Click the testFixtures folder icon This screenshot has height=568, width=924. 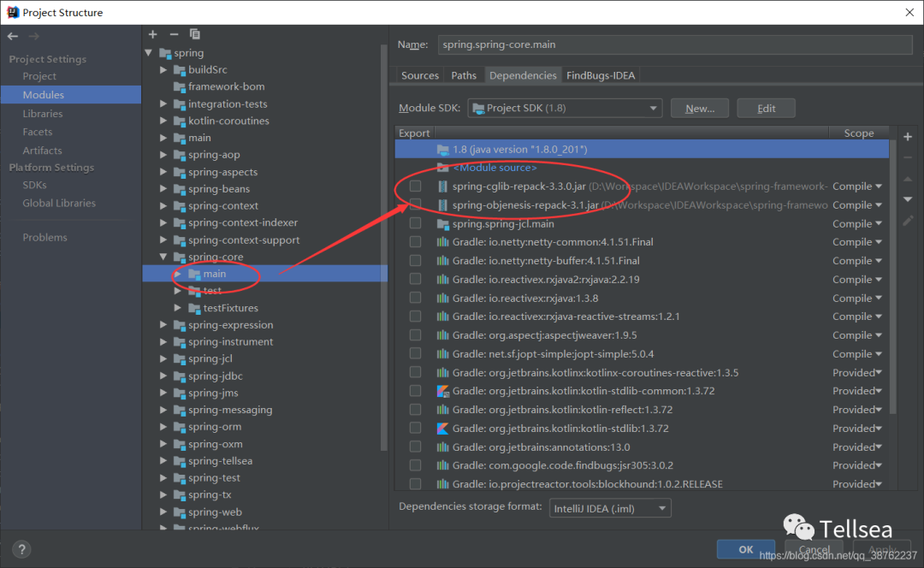point(194,308)
